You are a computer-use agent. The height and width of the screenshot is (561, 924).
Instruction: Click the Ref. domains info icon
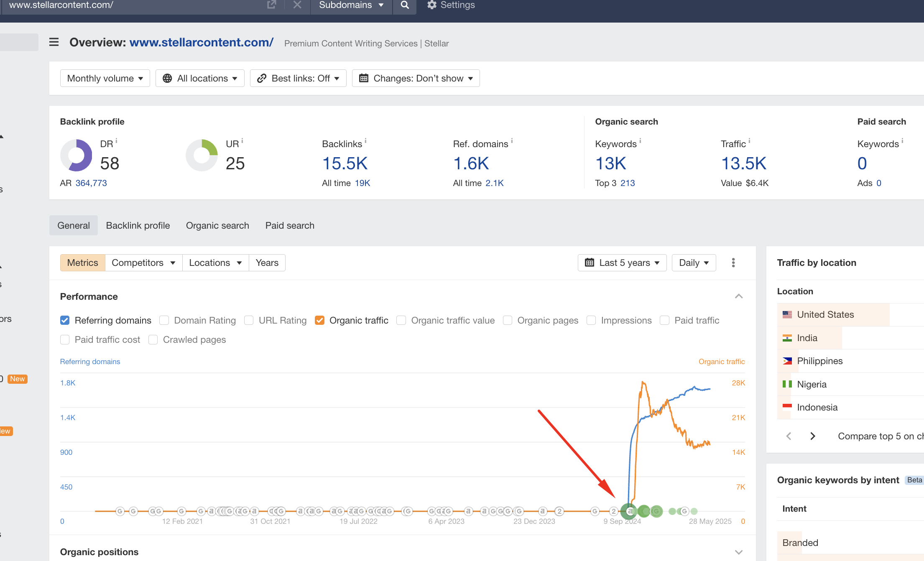point(512,141)
